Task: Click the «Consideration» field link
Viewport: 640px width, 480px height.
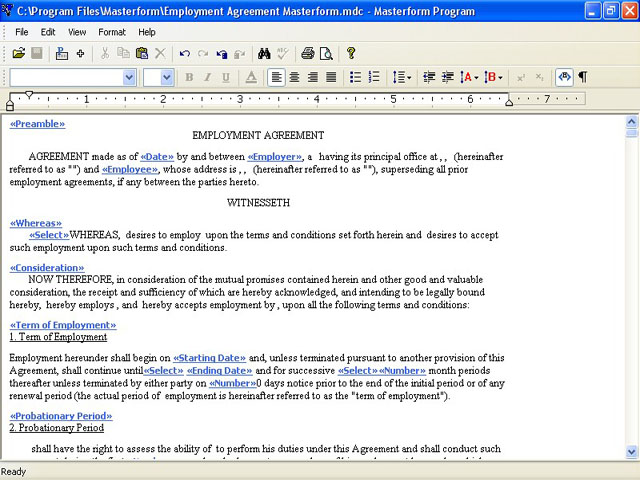Action: click(47, 268)
